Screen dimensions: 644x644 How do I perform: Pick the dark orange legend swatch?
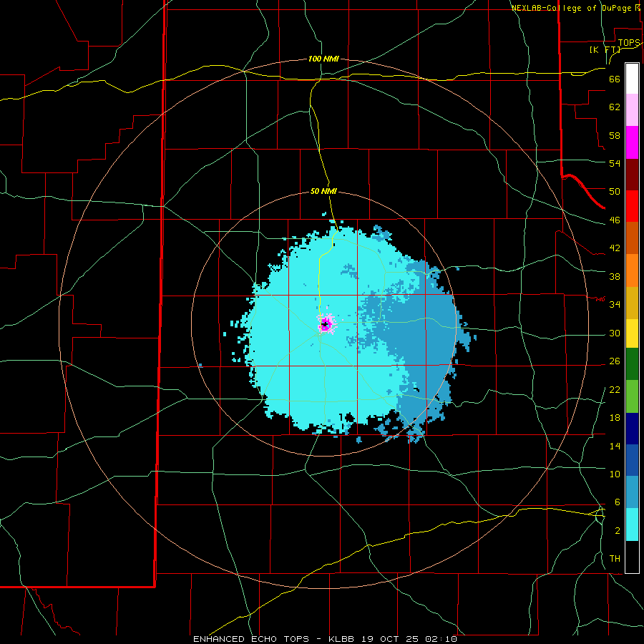(x=632, y=238)
